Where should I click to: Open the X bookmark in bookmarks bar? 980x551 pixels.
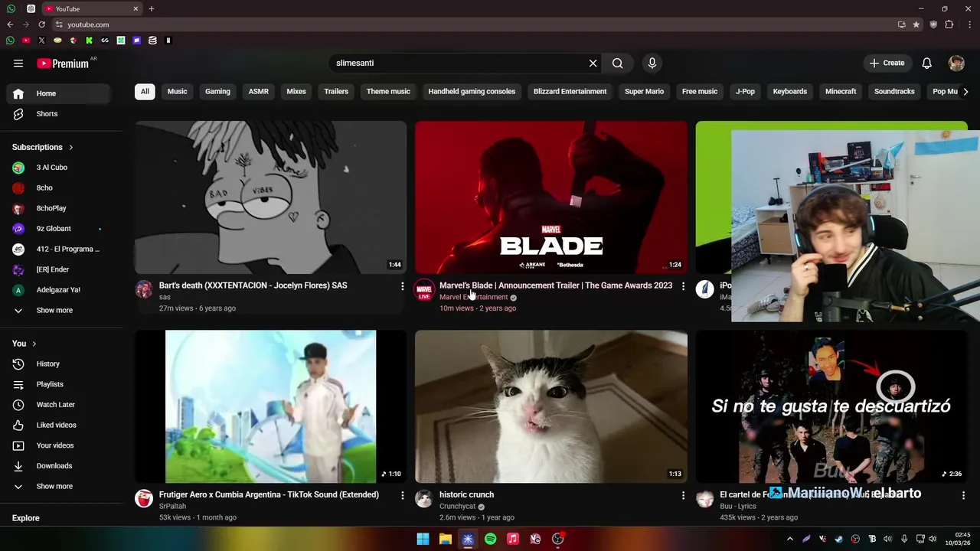click(41, 41)
